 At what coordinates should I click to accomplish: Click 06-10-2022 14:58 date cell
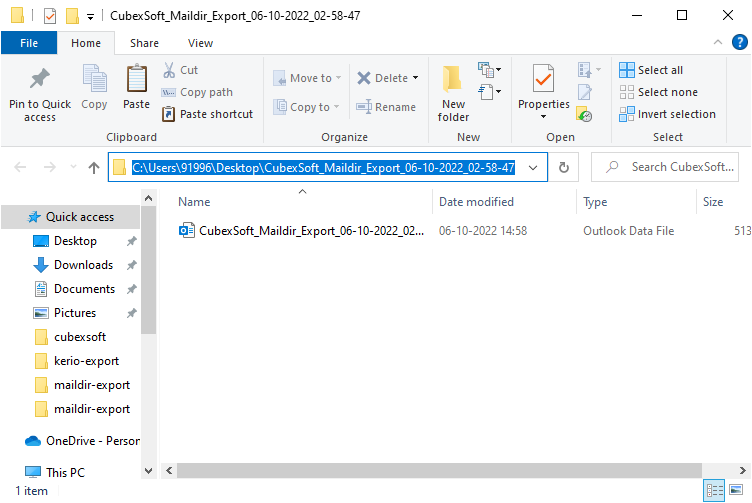tap(483, 231)
